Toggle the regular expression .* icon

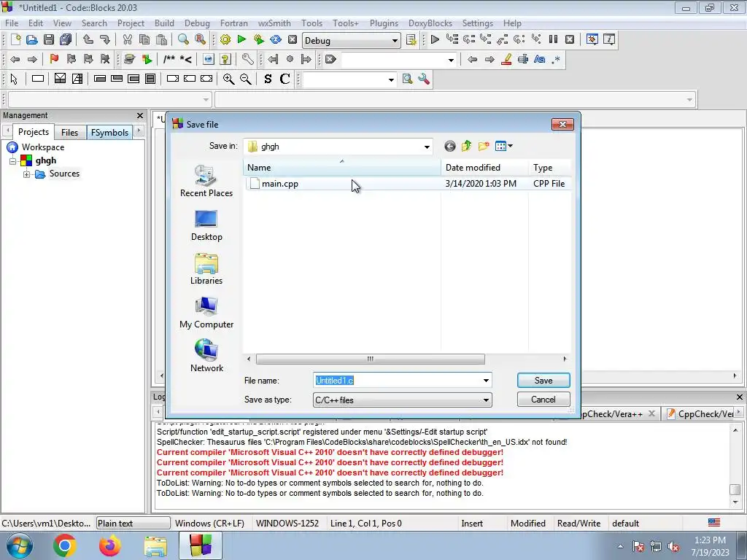556,59
